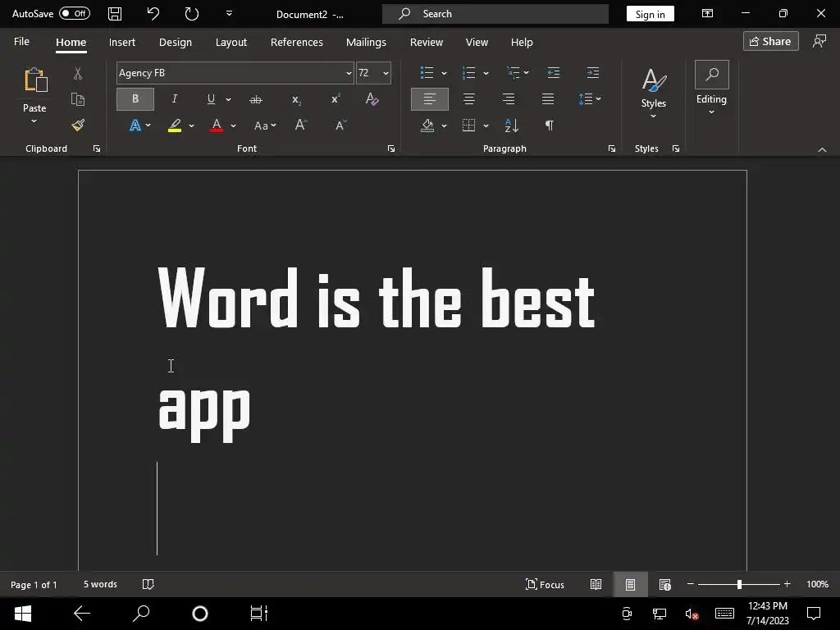This screenshot has width=840, height=630.
Task: Apply superscript formatting
Action: pos(336,99)
